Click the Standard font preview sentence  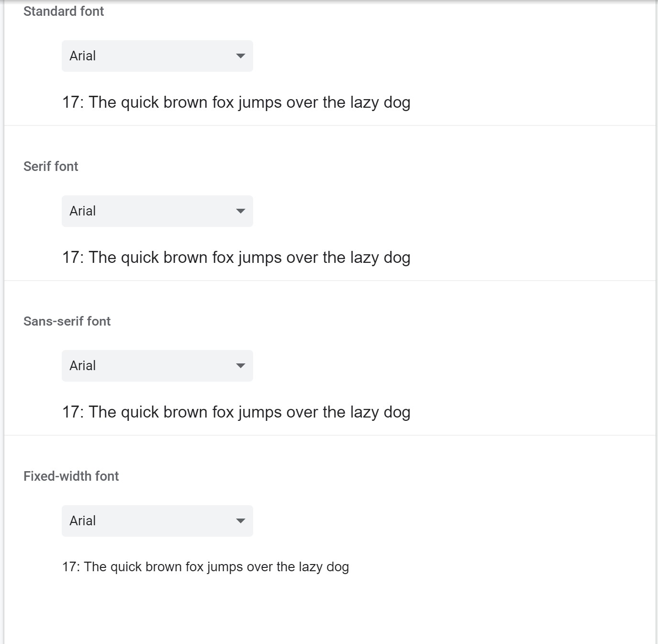tap(236, 102)
